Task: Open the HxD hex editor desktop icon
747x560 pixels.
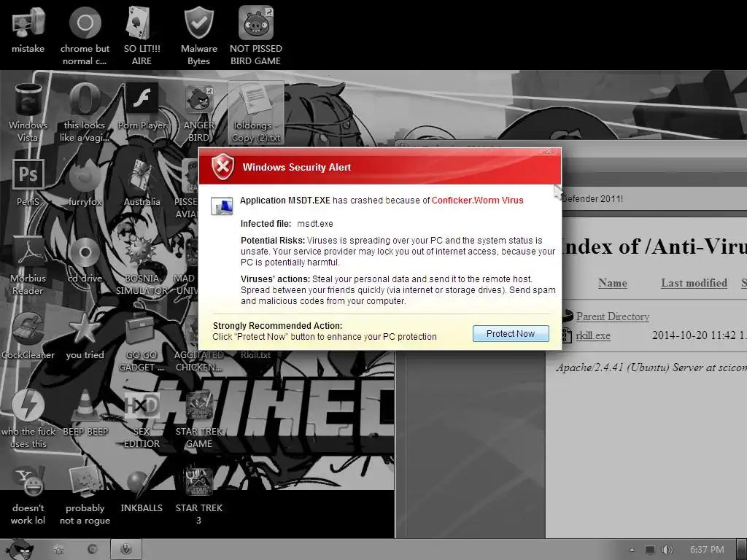Action: click(142, 405)
